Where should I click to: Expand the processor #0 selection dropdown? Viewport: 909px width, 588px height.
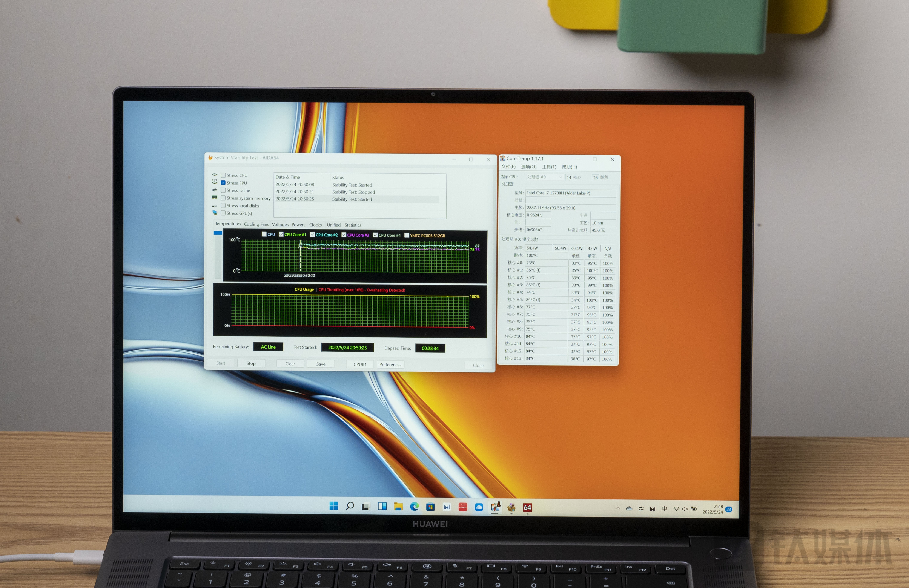560,177
